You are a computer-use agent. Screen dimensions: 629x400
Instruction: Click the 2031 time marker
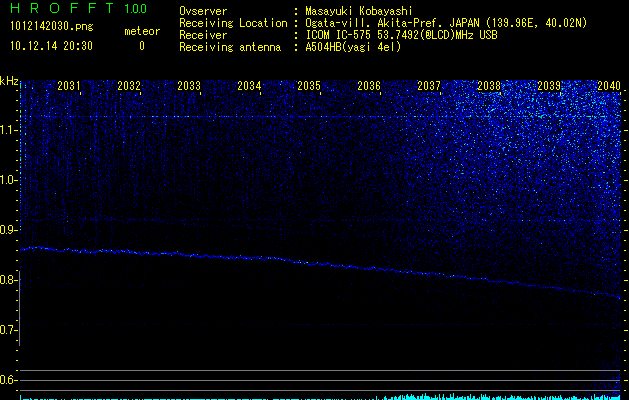click(x=69, y=86)
